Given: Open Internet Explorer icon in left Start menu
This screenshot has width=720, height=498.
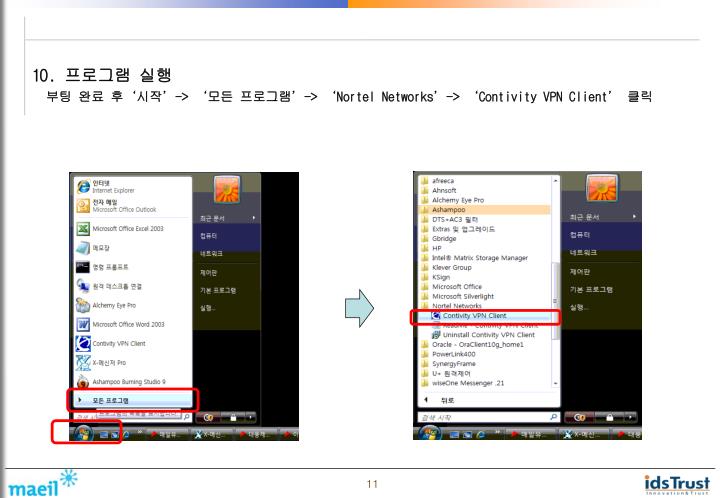Looking at the screenshot, I should [83, 186].
